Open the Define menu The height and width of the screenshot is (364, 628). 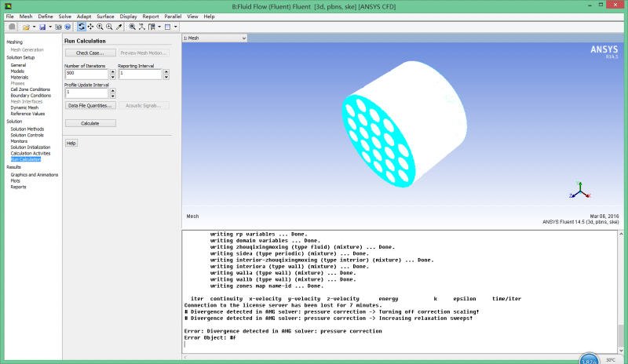46,16
